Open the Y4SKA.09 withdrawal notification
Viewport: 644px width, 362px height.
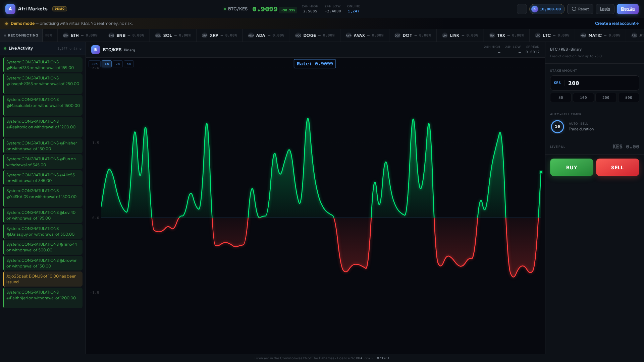pos(43,196)
